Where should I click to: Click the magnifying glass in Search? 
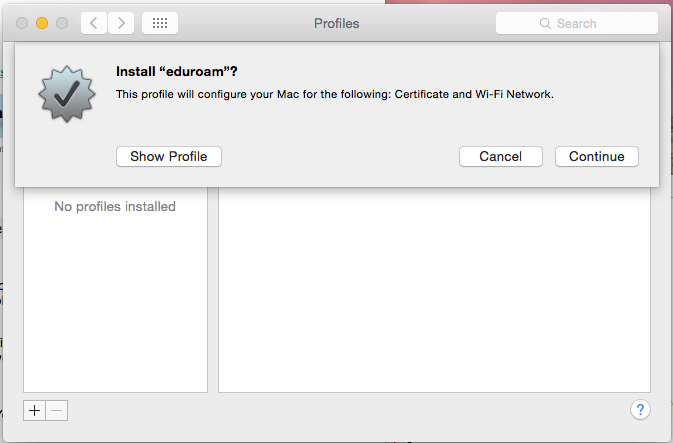(x=545, y=23)
